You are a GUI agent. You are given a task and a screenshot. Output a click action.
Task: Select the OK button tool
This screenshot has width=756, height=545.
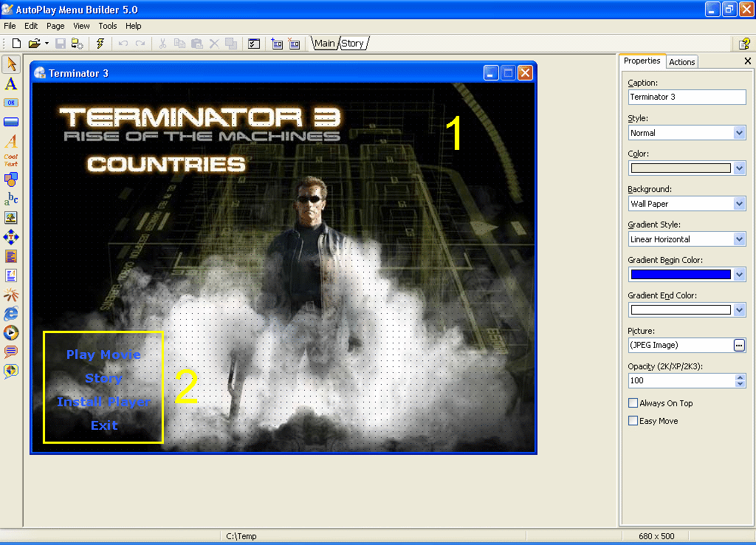(x=11, y=103)
